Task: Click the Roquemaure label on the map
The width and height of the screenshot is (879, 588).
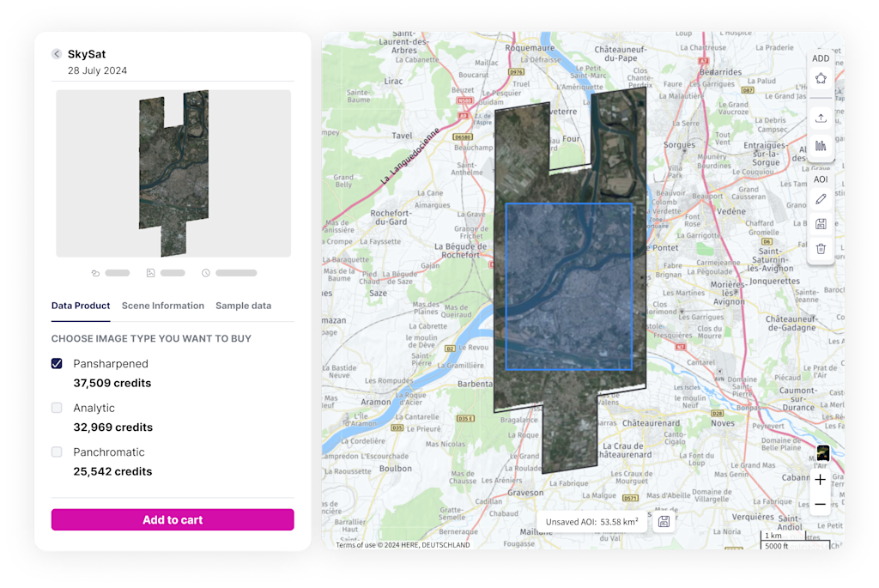Action: (530, 48)
